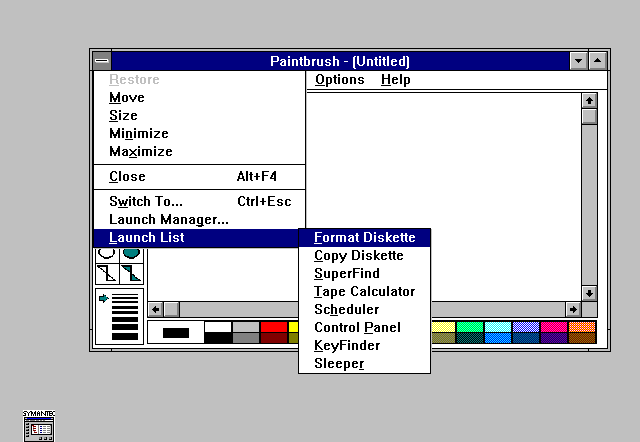Click the horizontal scrollbar thumb
Image resolution: width=640 pixels, height=442 pixels.
click(x=171, y=309)
